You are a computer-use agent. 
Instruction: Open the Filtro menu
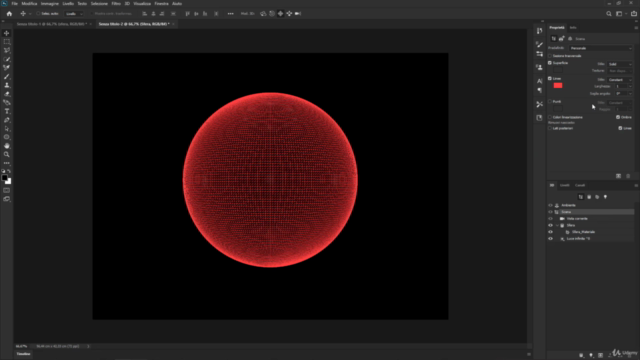click(116, 4)
